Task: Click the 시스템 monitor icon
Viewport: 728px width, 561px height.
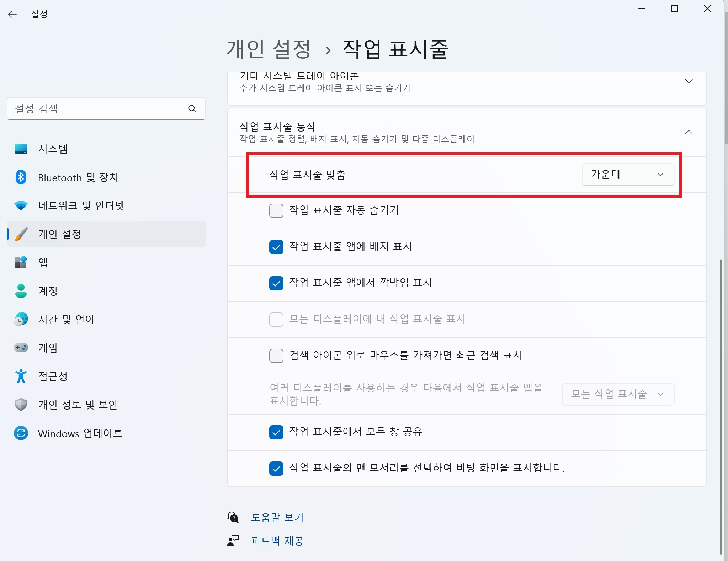Action: pyautogui.click(x=21, y=149)
